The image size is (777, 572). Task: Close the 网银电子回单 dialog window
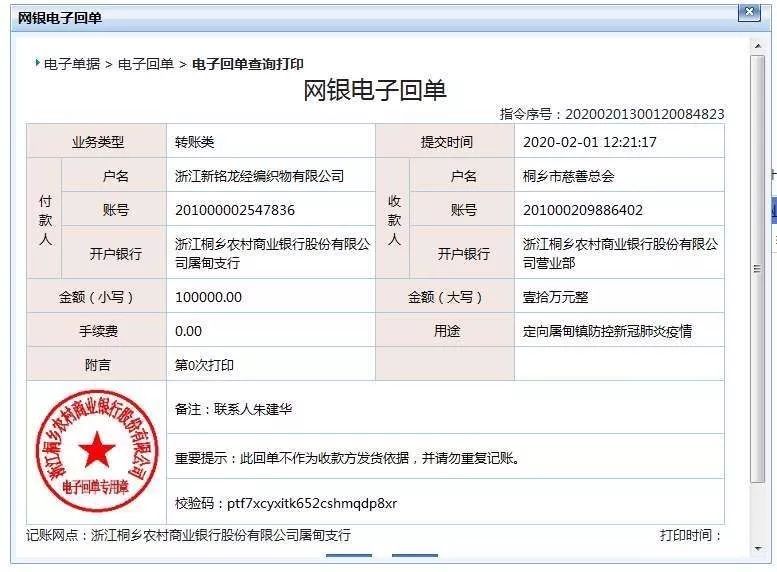coord(749,11)
